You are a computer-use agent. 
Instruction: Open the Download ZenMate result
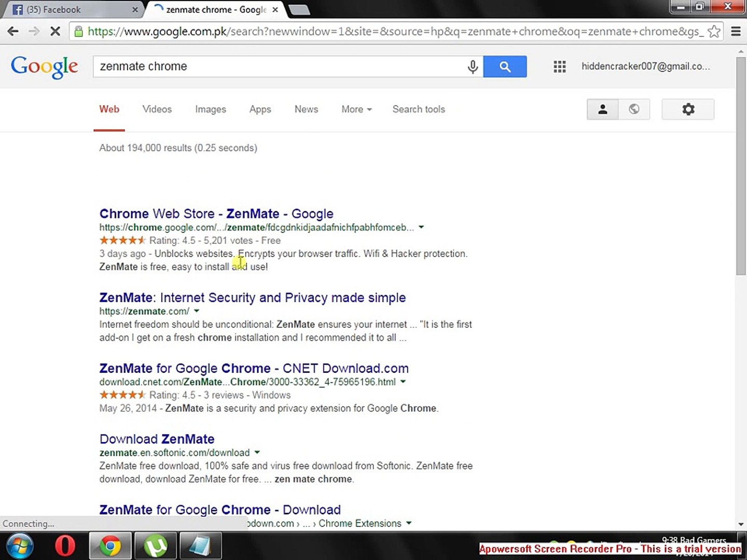point(157,439)
